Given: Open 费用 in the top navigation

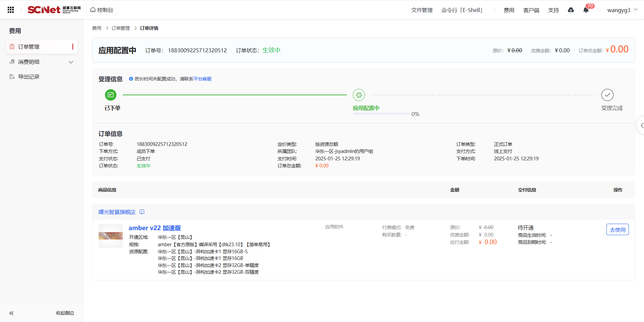Looking at the screenshot, I should (x=509, y=10).
